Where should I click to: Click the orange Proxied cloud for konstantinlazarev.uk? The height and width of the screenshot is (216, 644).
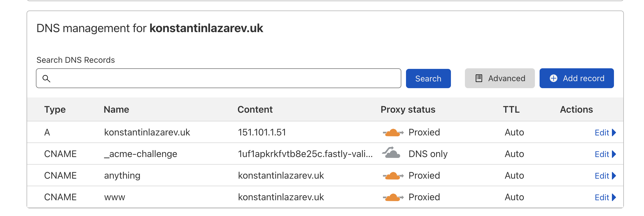[393, 133]
